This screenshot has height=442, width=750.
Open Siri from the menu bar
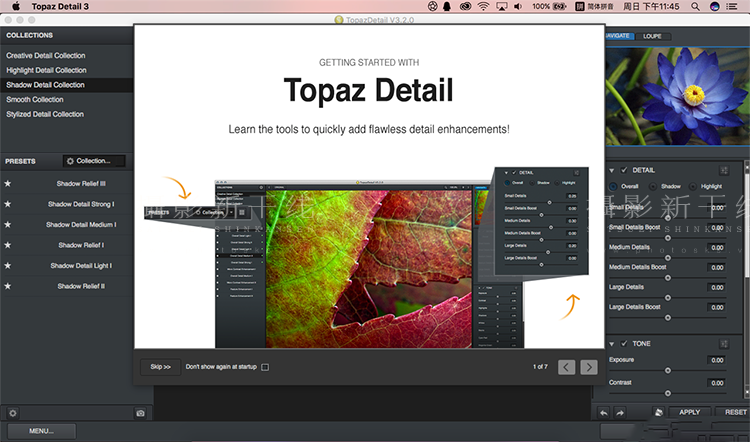click(x=715, y=6)
